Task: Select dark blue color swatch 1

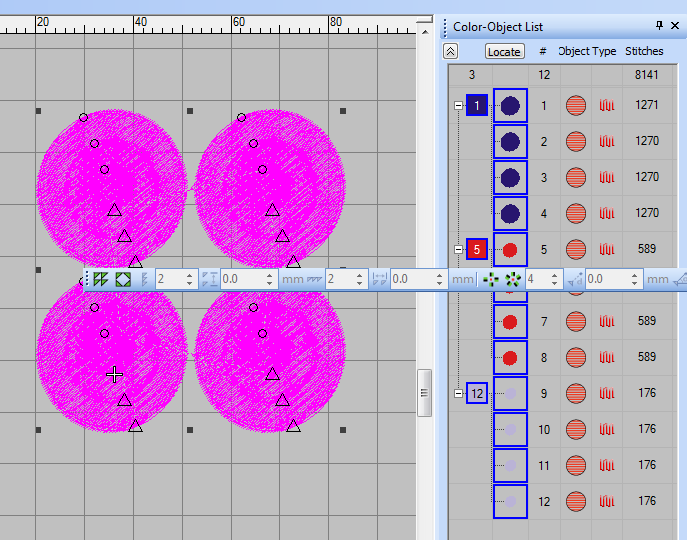Action: (x=477, y=105)
